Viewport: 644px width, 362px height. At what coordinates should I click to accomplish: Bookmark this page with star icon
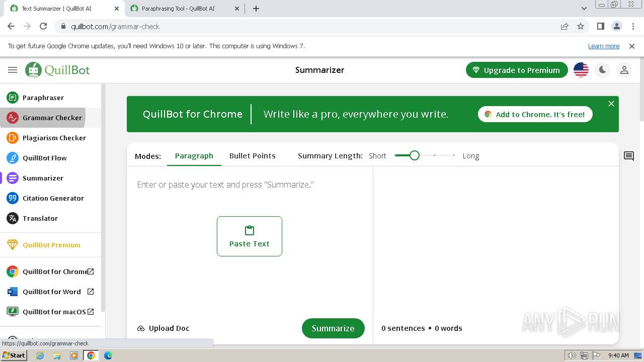coord(581,26)
